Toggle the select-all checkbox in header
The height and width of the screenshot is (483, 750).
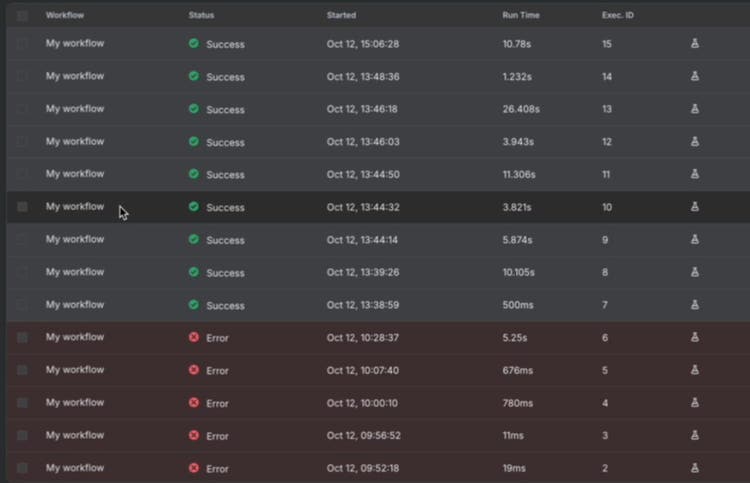[x=22, y=16]
